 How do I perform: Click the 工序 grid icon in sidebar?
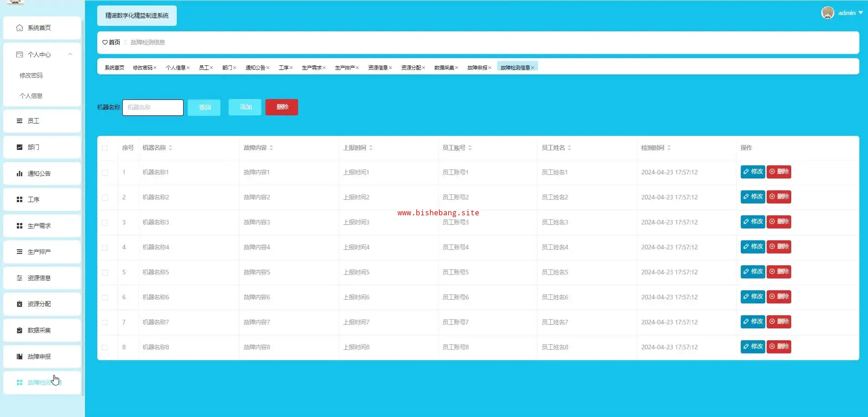point(20,199)
